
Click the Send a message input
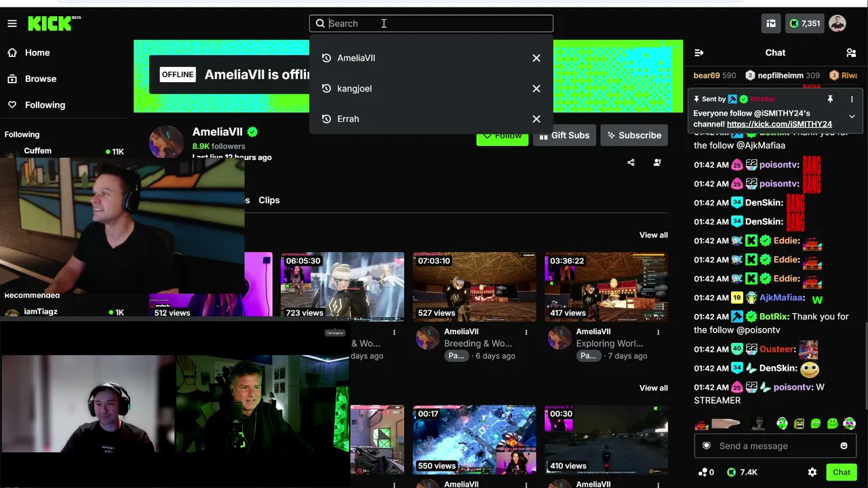pos(775,446)
